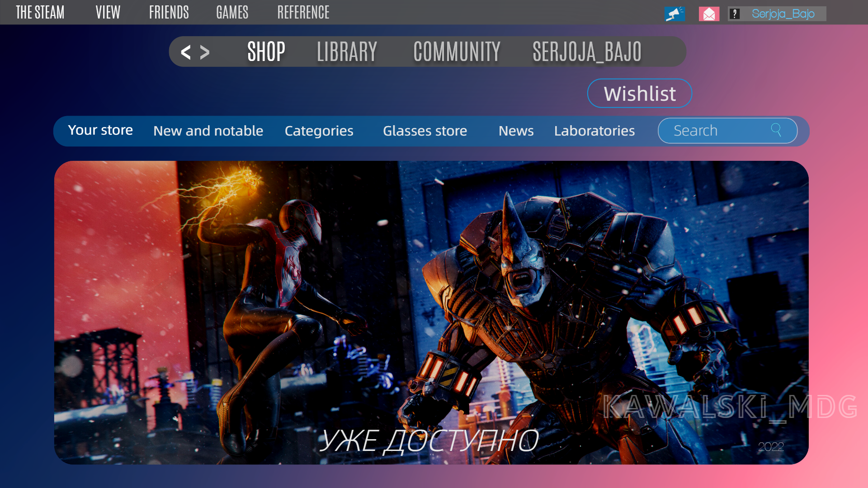868x488 pixels.
Task: Click the forward navigation arrow
Action: [x=205, y=52]
